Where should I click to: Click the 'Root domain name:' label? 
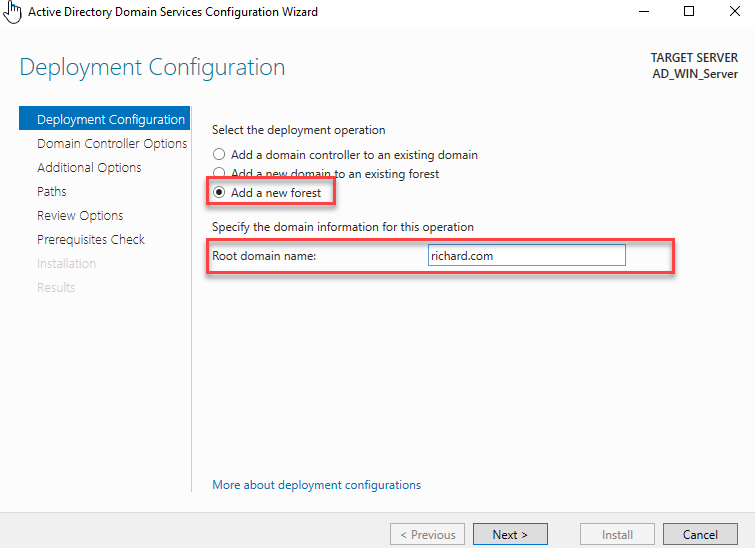pos(264,256)
